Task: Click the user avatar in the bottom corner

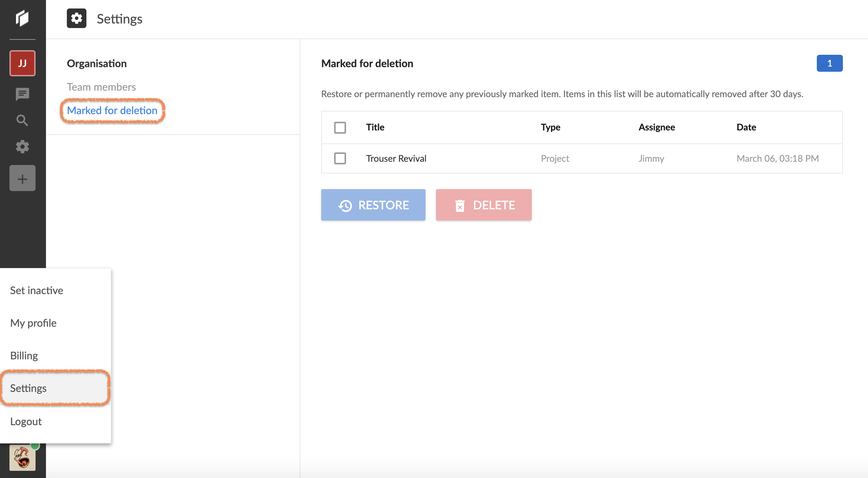Action: point(22,457)
